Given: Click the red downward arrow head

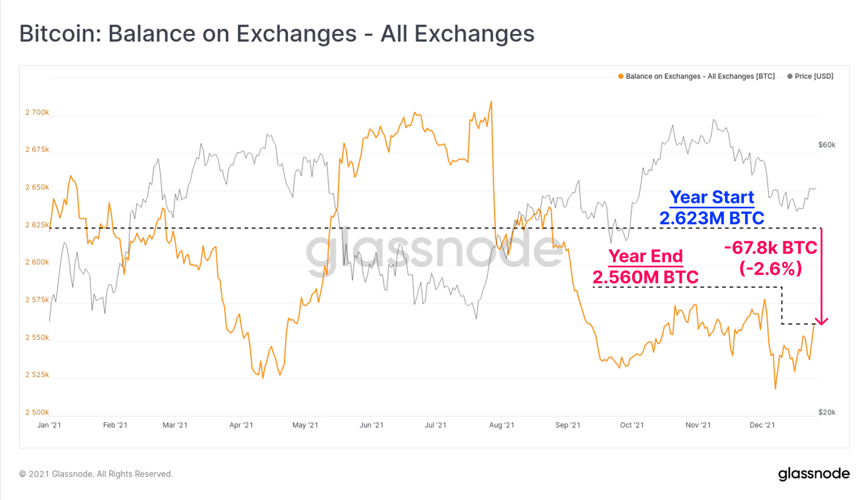Looking at the screenshot, I should (822, 320).
